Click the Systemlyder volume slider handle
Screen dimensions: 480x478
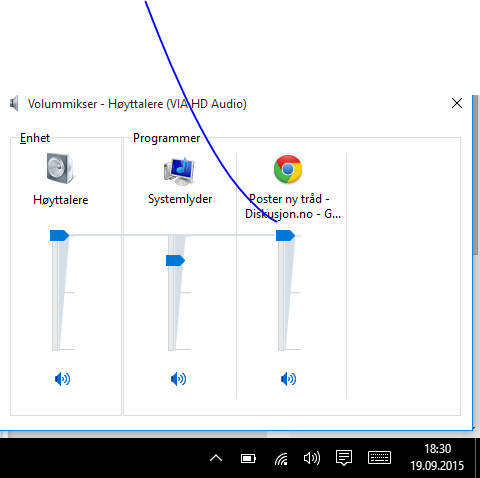point(175,260)
